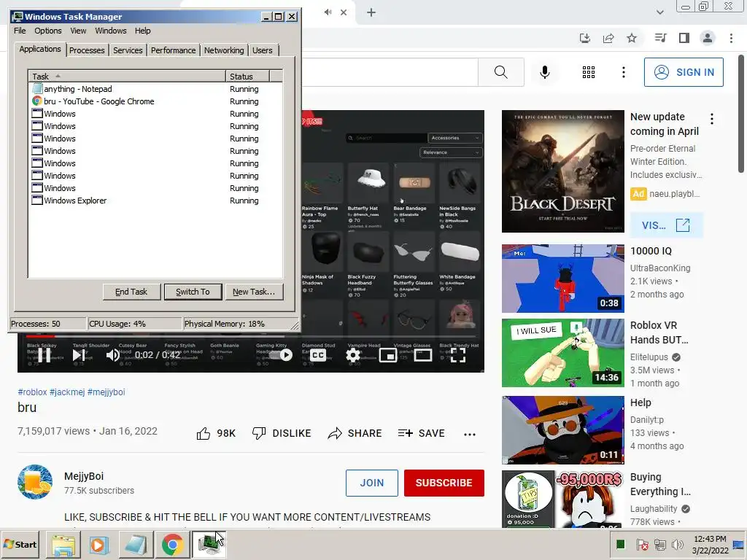Click the #roblox hashtag link
Screen dimensions: 747x560
[x=32, y=392]
